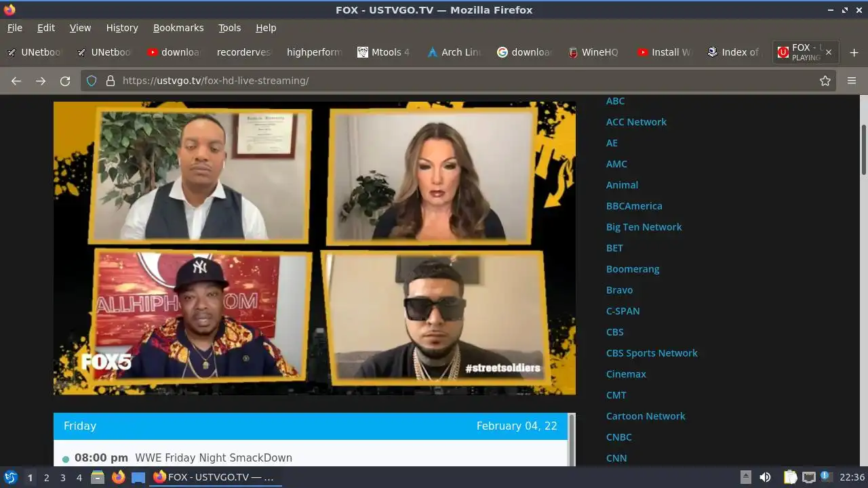This screenshot has width=868, height=488.
Task: Open the ABC channel link
Action: pyautogui.click(x=615, y=101)
